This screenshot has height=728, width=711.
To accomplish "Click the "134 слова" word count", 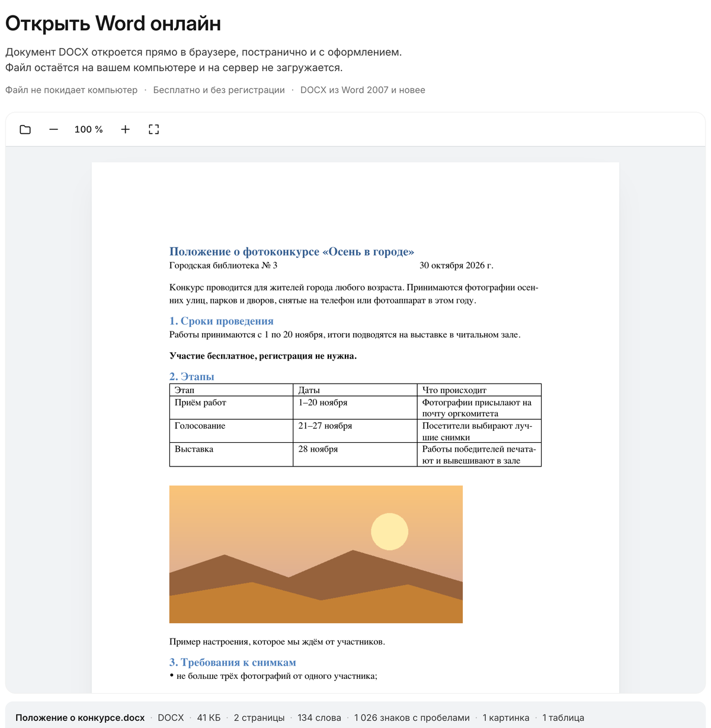I will click(319, 718).
